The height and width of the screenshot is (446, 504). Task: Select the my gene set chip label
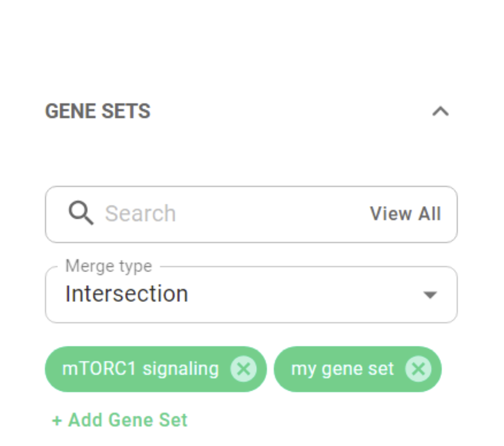342,369
